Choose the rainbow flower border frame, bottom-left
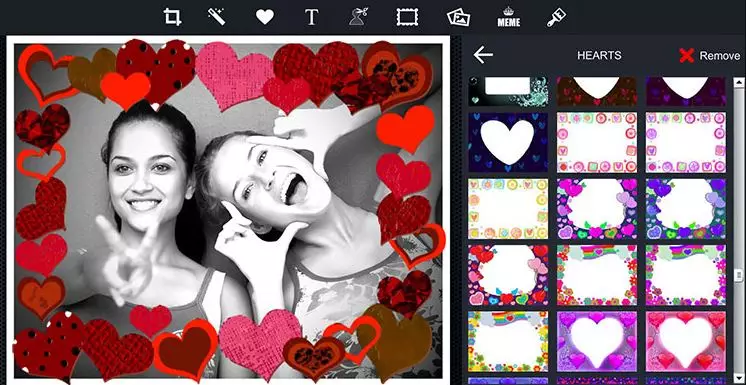Viewport: 746px width, 385px height. tap(508, 341)
